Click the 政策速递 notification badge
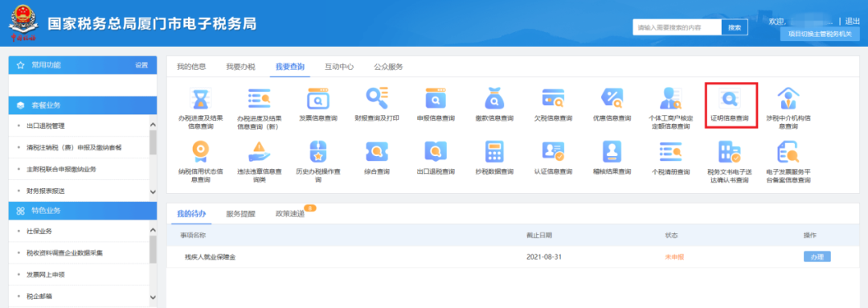The image size is (868, 308). click(310, 208)
